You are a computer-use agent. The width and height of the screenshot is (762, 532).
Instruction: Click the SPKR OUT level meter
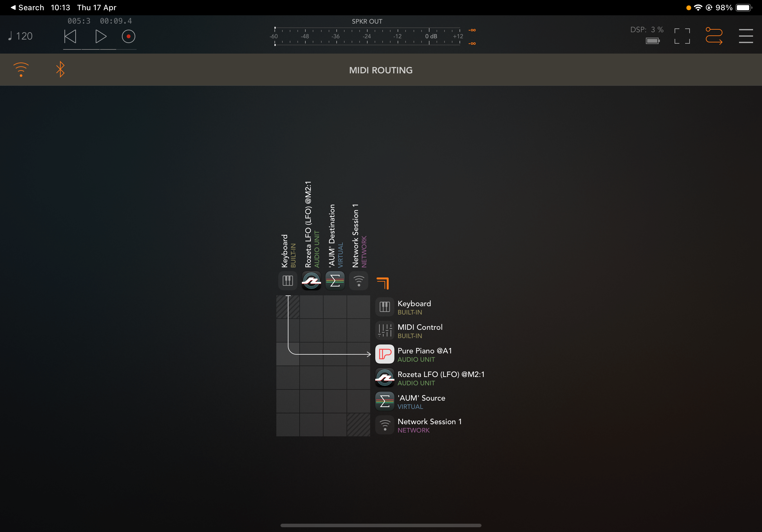[367, 36]
